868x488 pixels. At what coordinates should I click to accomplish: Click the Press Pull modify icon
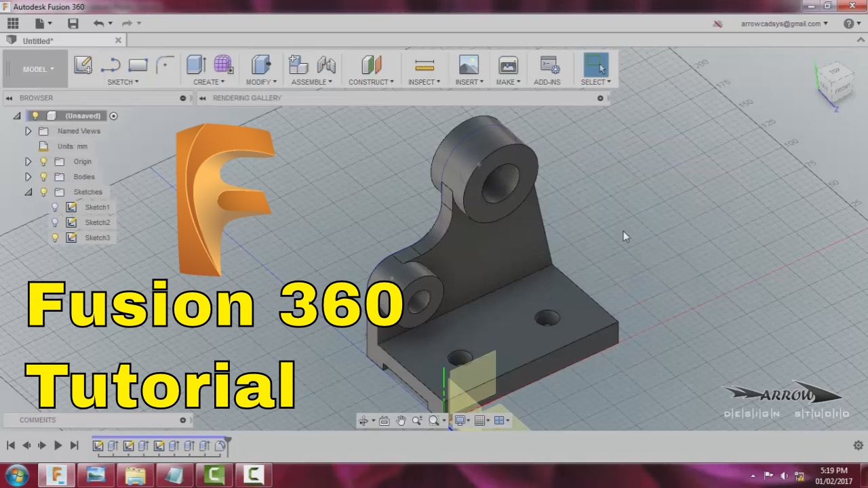pyautogui.click(x=261, y=65)
